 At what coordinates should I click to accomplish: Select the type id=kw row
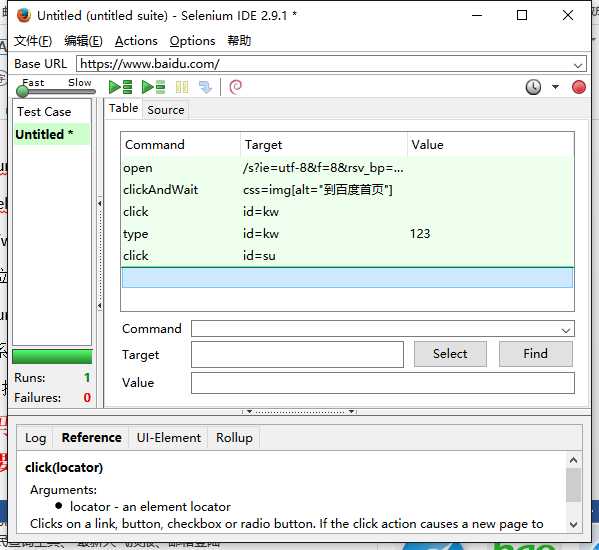347,234
